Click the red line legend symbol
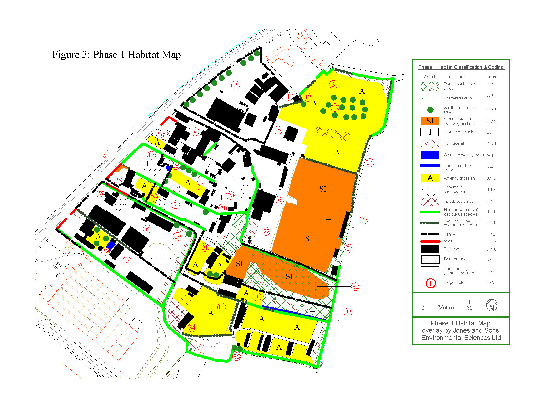Image resolution: width=558 pixels, height=394 pixels. (x=430, y=241)
